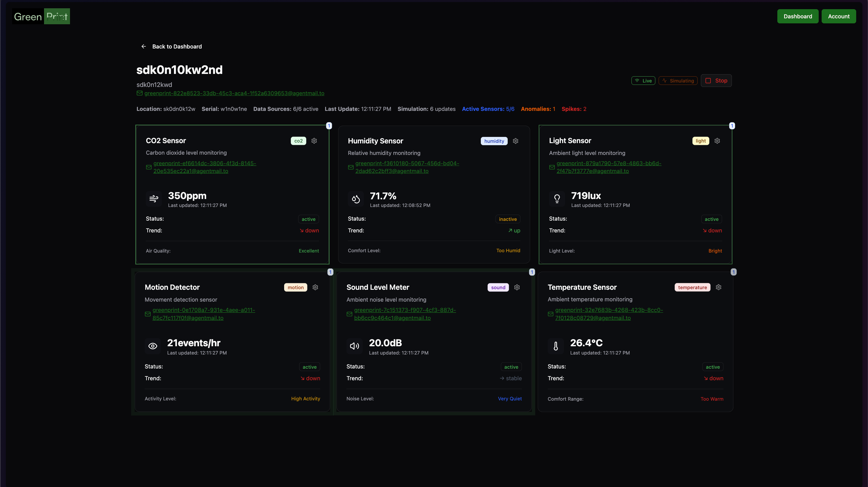868x487 pixels.
Task: Open the Dashboard nav item
Action: coord(798,16)
